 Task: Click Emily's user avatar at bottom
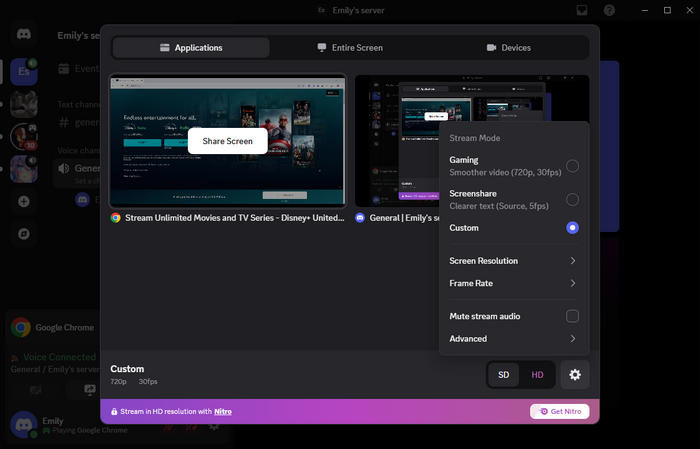click(24, 424)
